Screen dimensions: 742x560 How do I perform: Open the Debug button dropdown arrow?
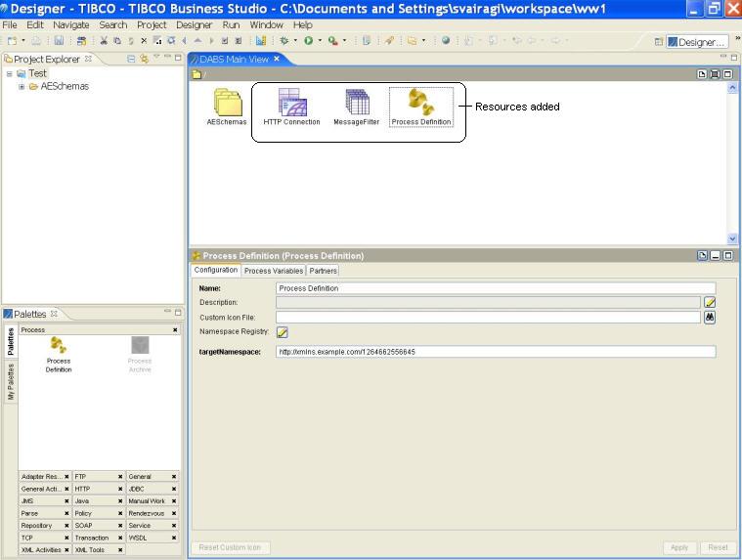pyautogui.click(x=295, y=41)
